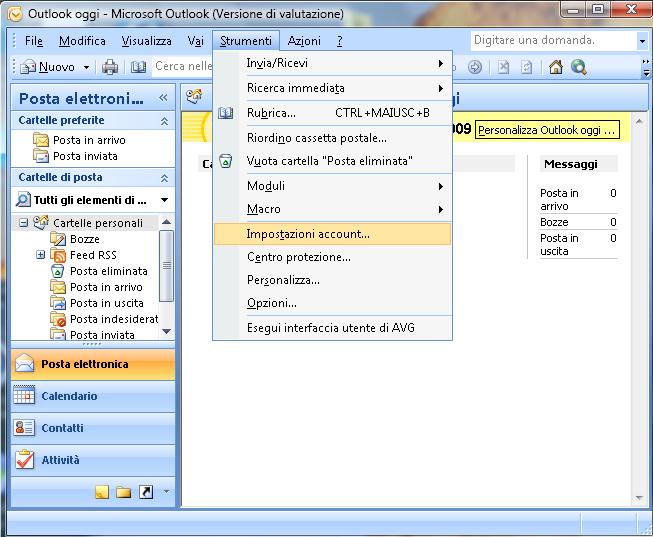Click the Shortcuts icon in navigation bar

[x=146, y=492]
